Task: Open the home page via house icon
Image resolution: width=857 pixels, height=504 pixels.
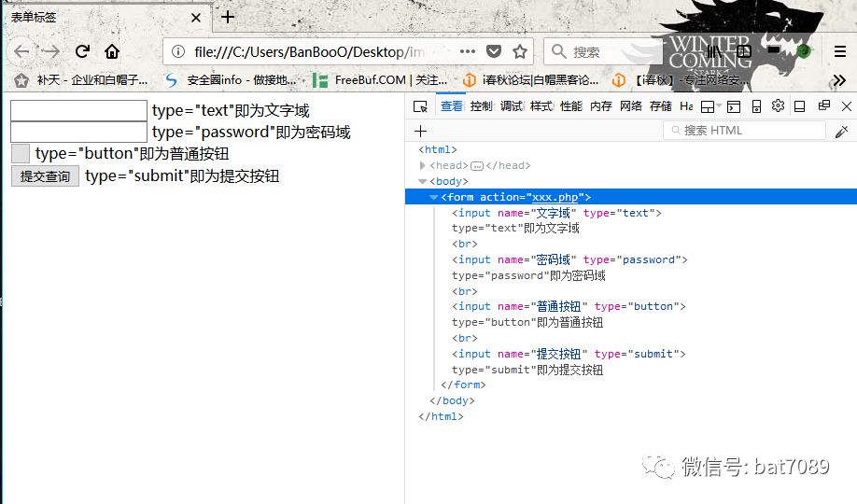Action: 112,51
